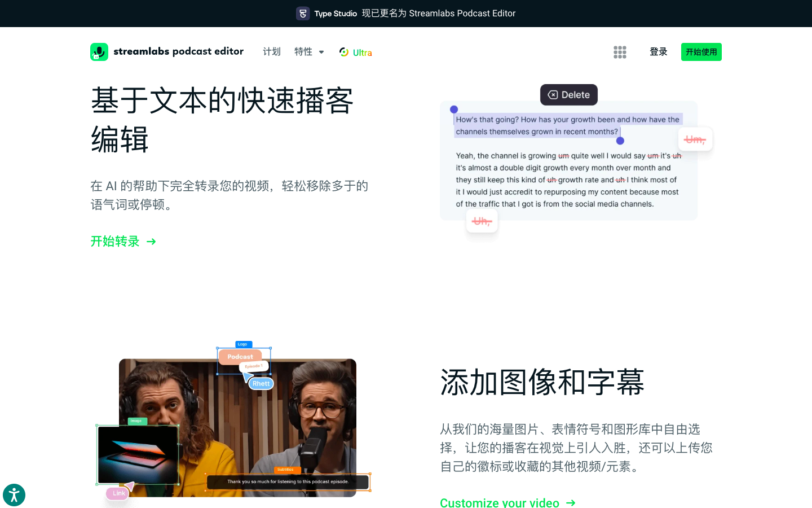The image size is (812, 508).
Task: Click the Ultra swirl icon
Action: (x=344, y=52)
